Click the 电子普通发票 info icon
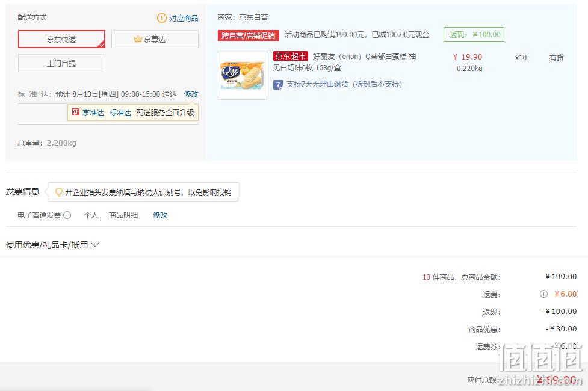 (x=67, y=215)
